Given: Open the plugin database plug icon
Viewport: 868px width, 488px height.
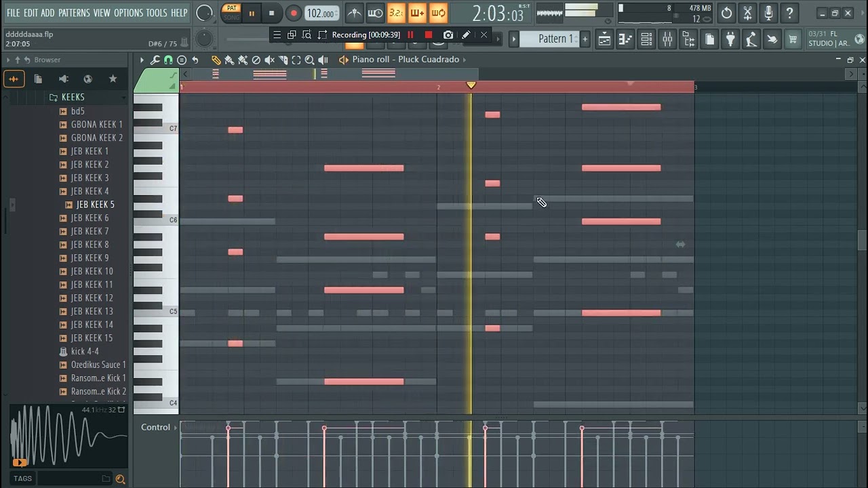Looking at the screenshot, I should 730,39.
